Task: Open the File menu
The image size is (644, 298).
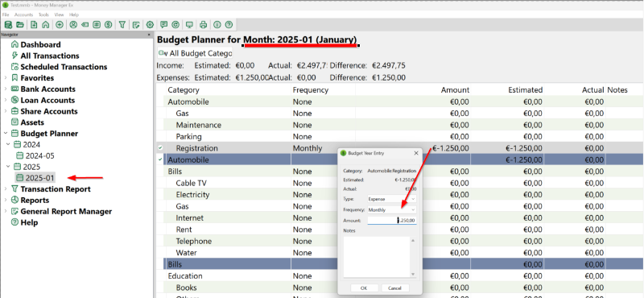Action: pos(6,14)
